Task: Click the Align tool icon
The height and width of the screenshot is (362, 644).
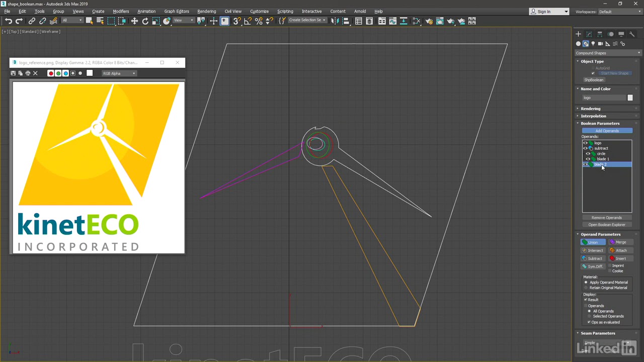Action: click(x=346, y=21)
